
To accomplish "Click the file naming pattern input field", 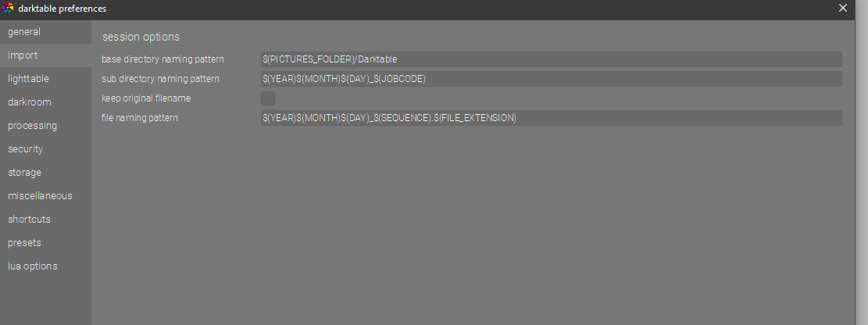I will click(x=551, y=118).
